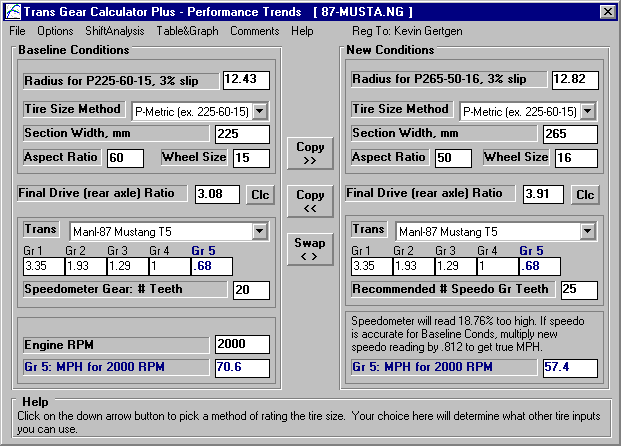Click baseline tire radius field 12.43
The width and height of the screenshot is (621, 446).
coord(246,80)
